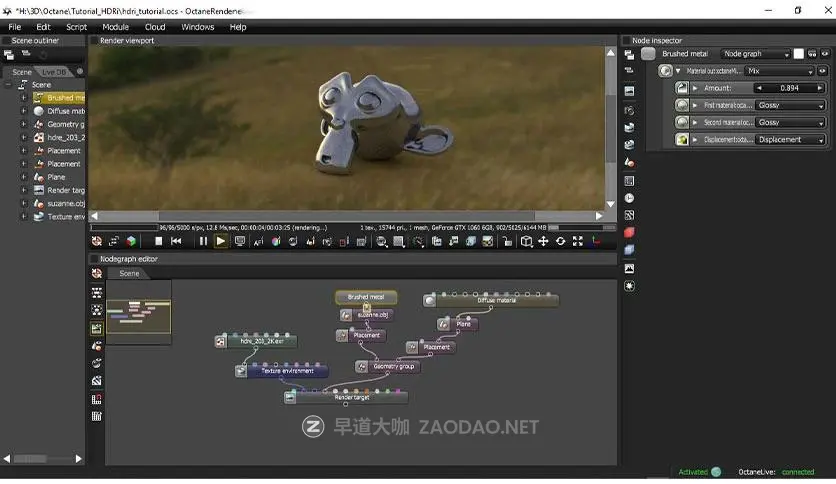Click the Octane logo icon in nodegraph editor
The height and width of the screenshot is (484, 836).
coord(97,273)
